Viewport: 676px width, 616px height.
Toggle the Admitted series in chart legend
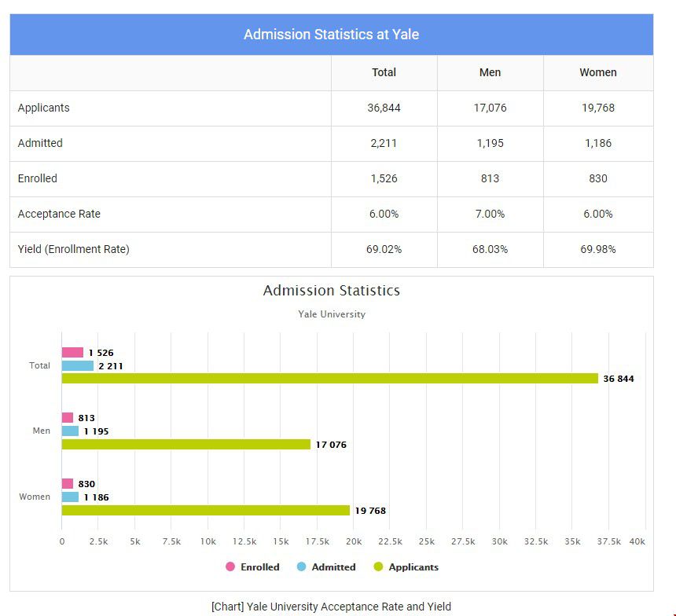[326, 566]
